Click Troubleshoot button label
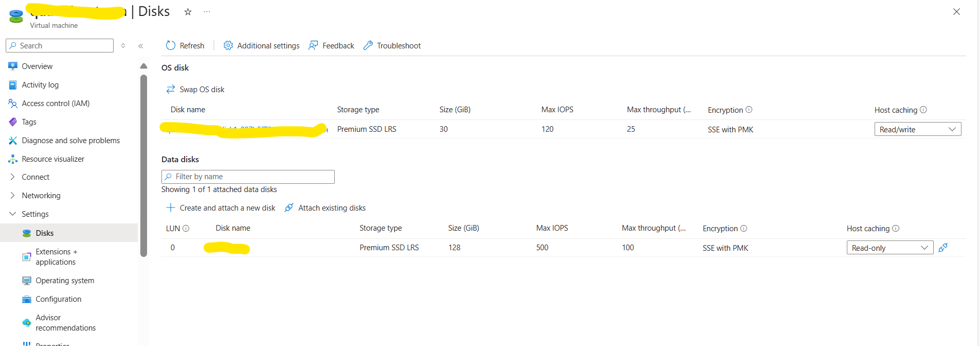980x346 pixels. coord(398,46)
